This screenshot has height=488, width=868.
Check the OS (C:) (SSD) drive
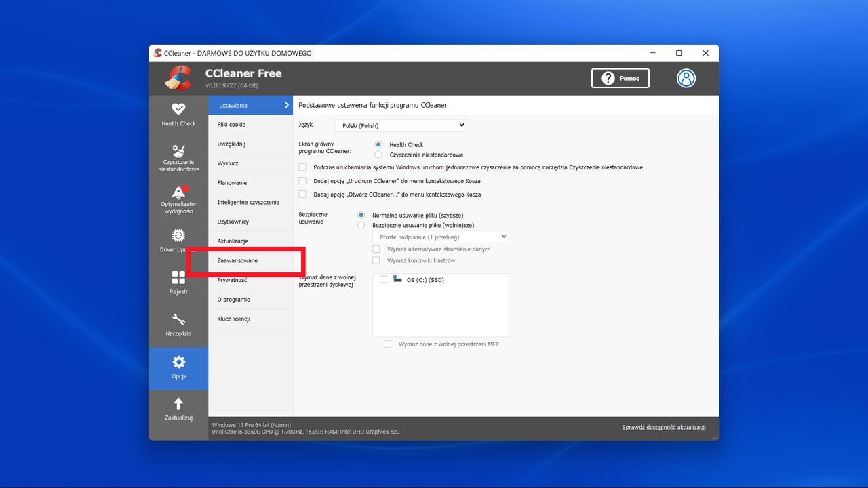383,279
